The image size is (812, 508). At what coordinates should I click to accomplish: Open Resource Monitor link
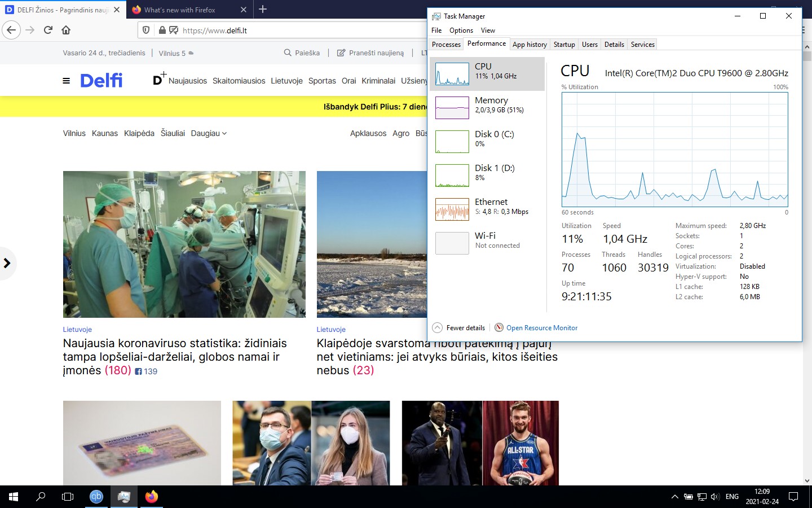point(536,328)
